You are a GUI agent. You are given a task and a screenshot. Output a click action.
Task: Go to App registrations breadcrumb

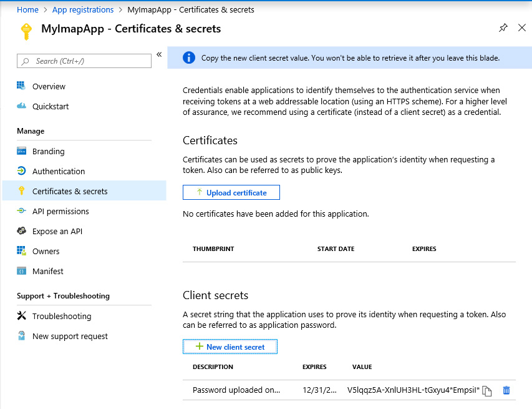[x=83, y=10]
